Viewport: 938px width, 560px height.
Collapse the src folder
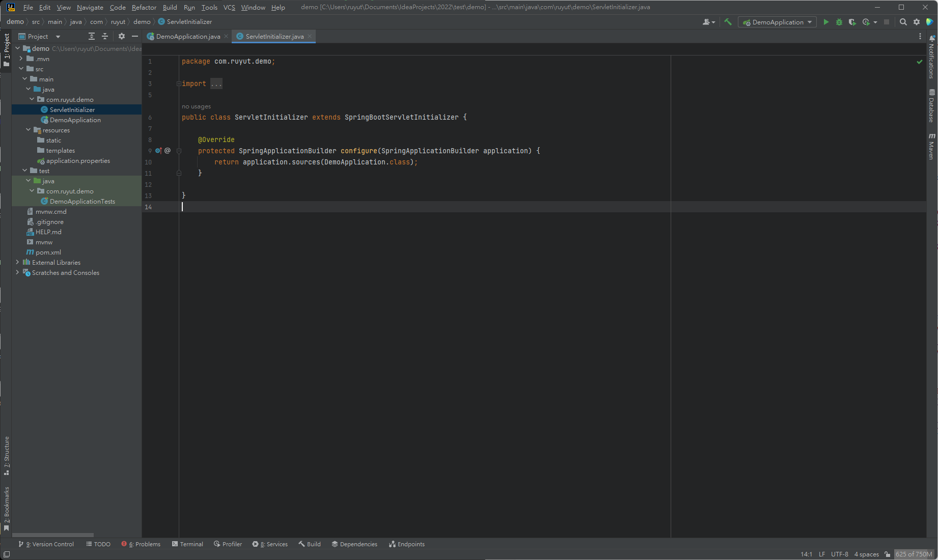pyautogui.click(x=21, y=69)
